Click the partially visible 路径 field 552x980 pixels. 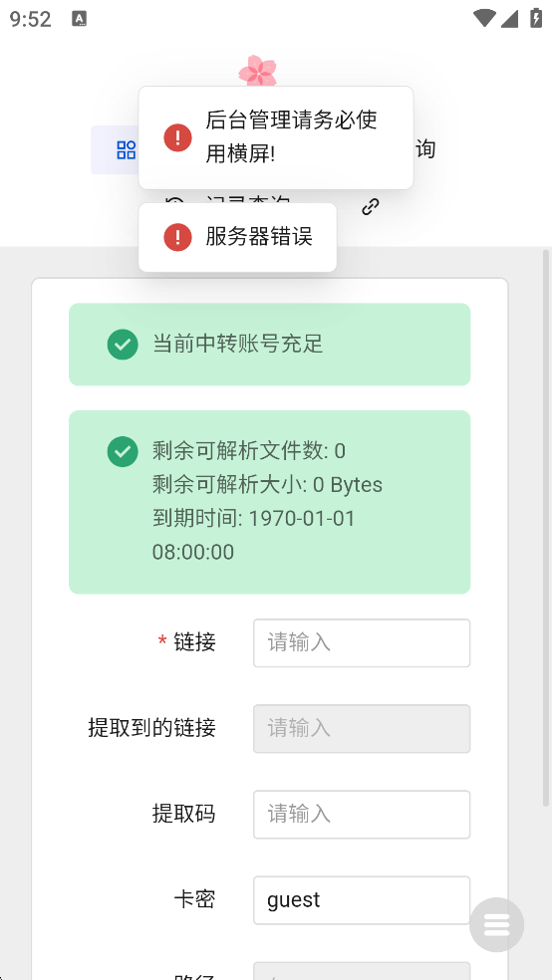362,971
